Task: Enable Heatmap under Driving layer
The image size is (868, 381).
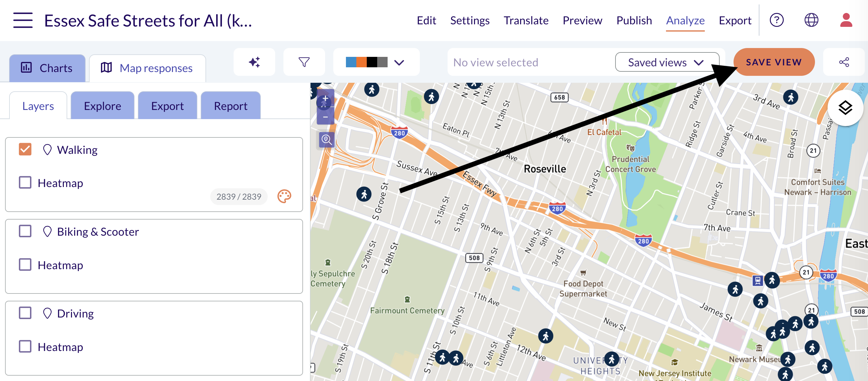Action: [x=25, y=346]
